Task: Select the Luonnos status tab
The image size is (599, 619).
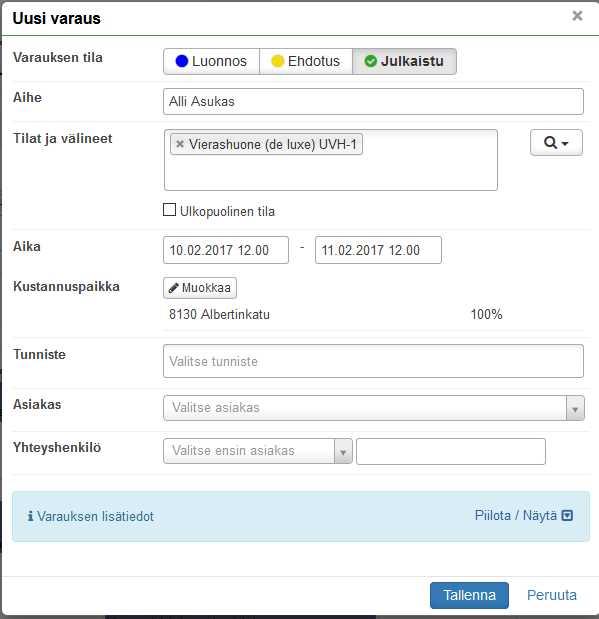Action: (x=211, y=61)
